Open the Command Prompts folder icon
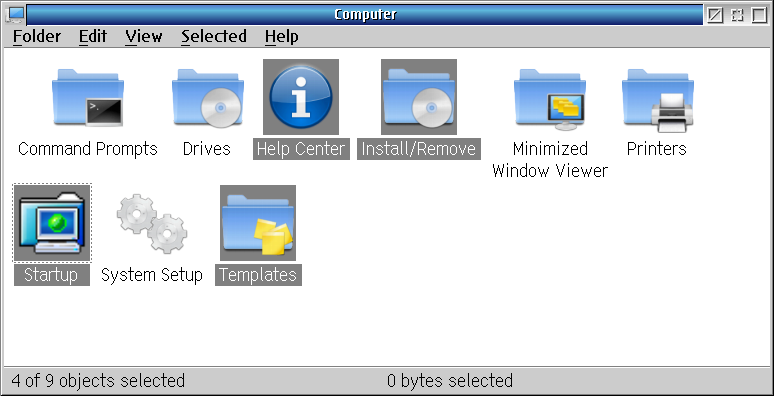The width and height of the screenshot is (774, 396). (x=88, y=97)
